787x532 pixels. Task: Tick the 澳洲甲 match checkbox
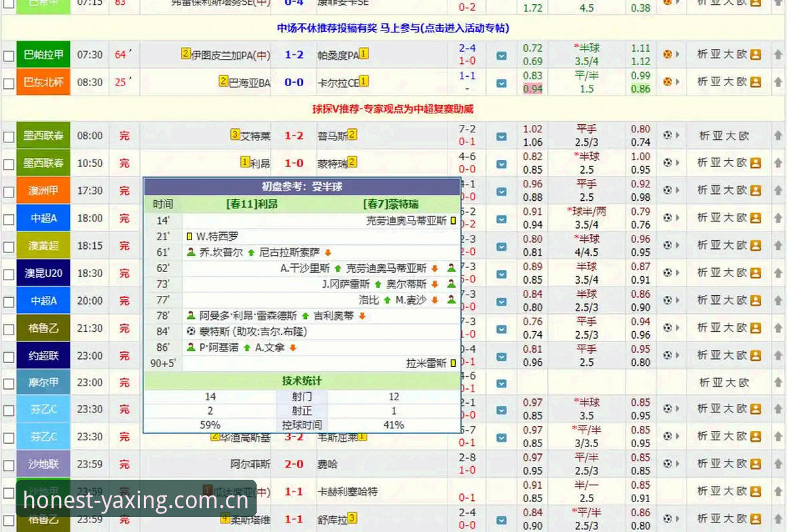pos(9,192)
